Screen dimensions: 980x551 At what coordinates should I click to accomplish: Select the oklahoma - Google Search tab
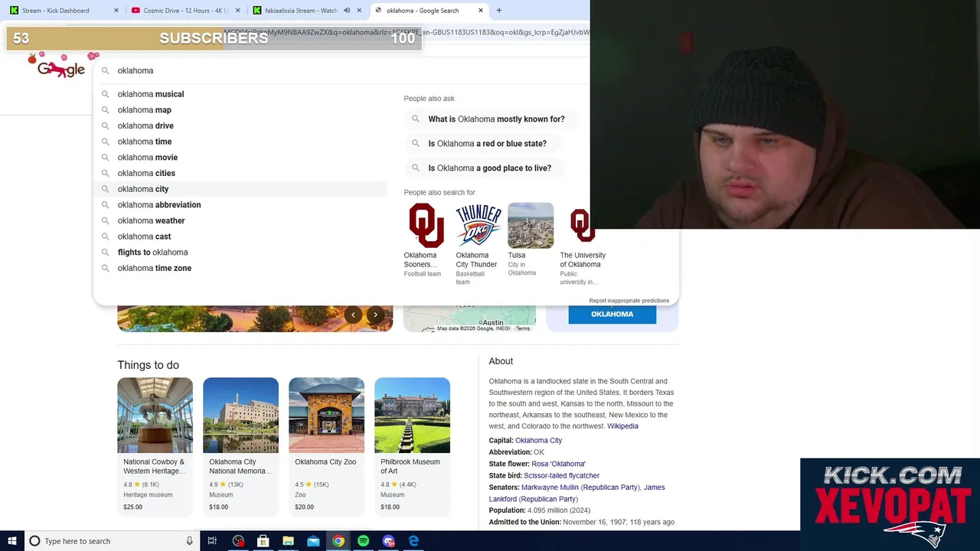tap(429, 11)
